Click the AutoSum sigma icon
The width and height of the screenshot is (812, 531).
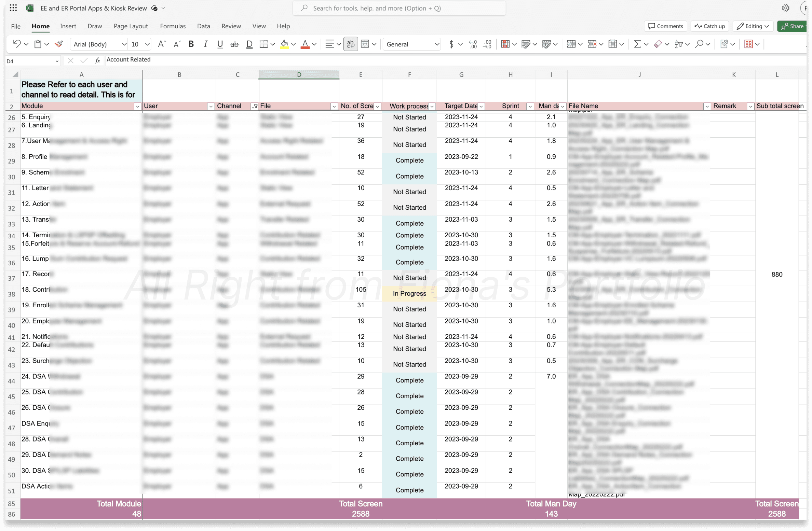click(637, 44)
